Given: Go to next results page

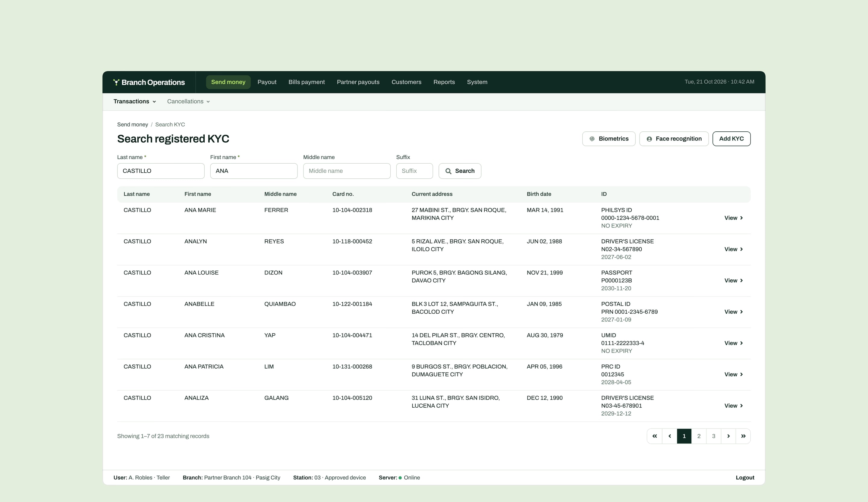Looking at the screenshot, I should 728,436.
